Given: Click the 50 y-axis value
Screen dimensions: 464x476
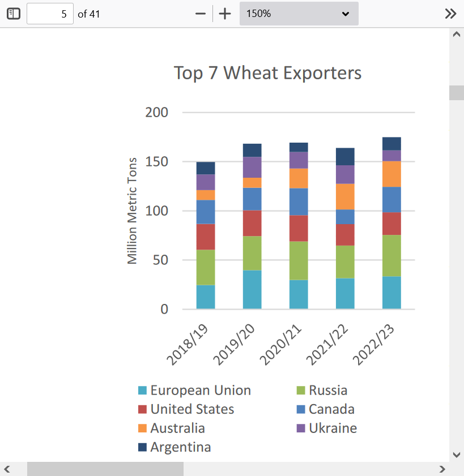Looking at the screenshot, I should 160,260.
